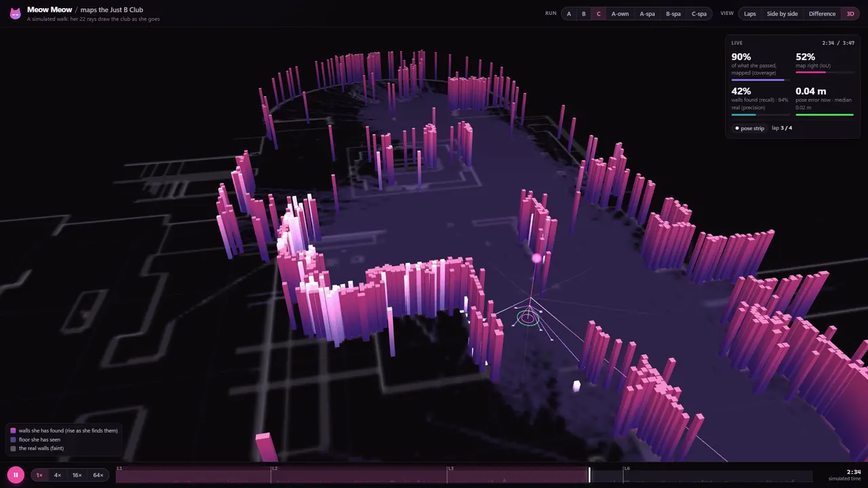Click the pink walls-found legend swatch
The height and width of the screenshot is (488, 868).
click(x=13, y=430)
